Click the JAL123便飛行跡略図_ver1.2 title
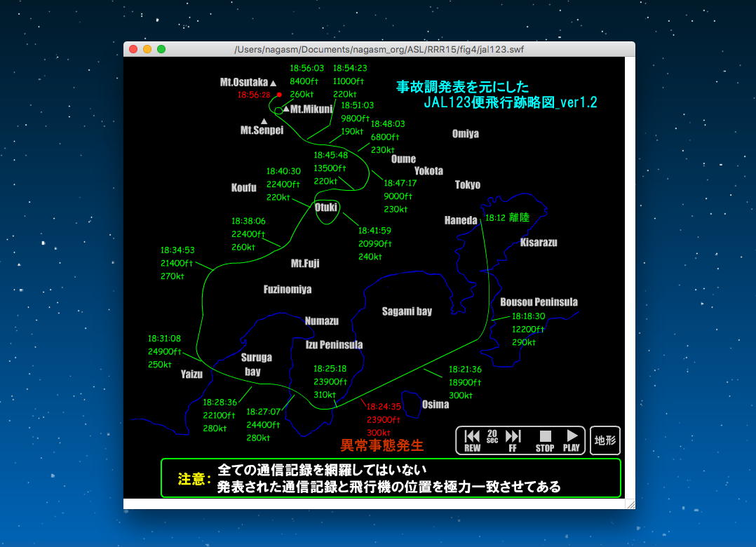This screenshot has height=547, width=756. pyautogui.click(x=511, y=102)
